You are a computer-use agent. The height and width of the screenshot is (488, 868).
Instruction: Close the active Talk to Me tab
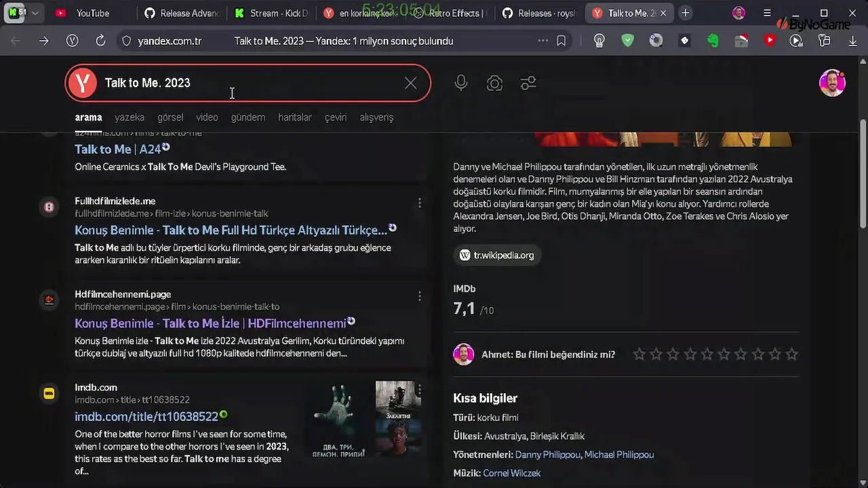(663, 14)
